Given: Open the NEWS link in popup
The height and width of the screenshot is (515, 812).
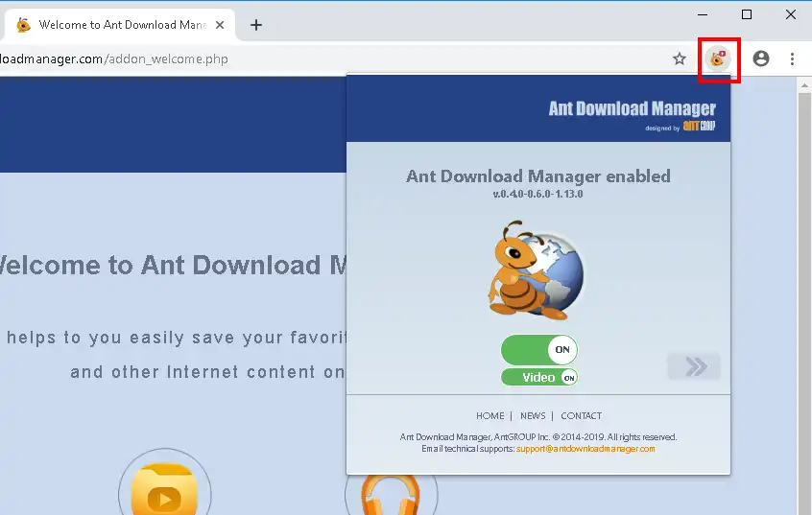Looking at the screenshot, I should click(x=533, y=415).
